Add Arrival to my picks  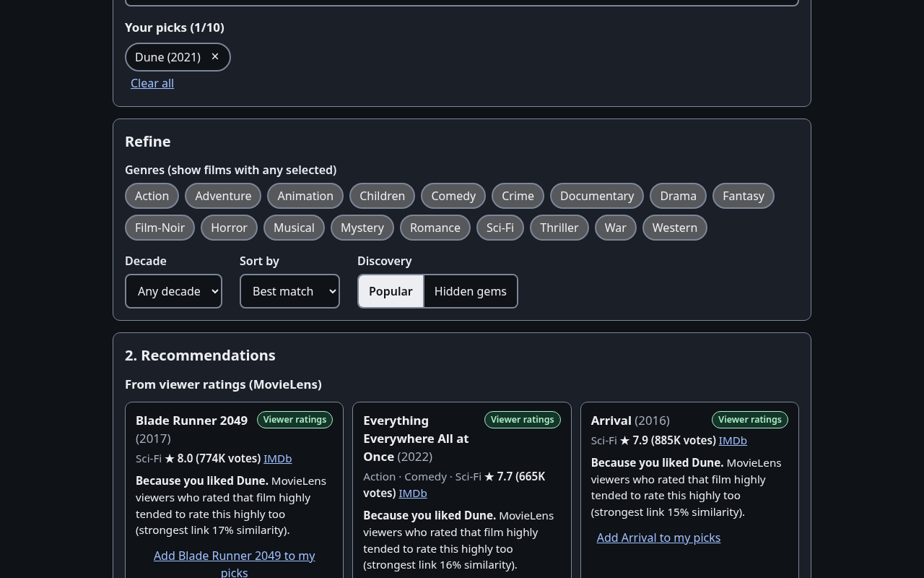pyautogui.click(x=658, y=538)
